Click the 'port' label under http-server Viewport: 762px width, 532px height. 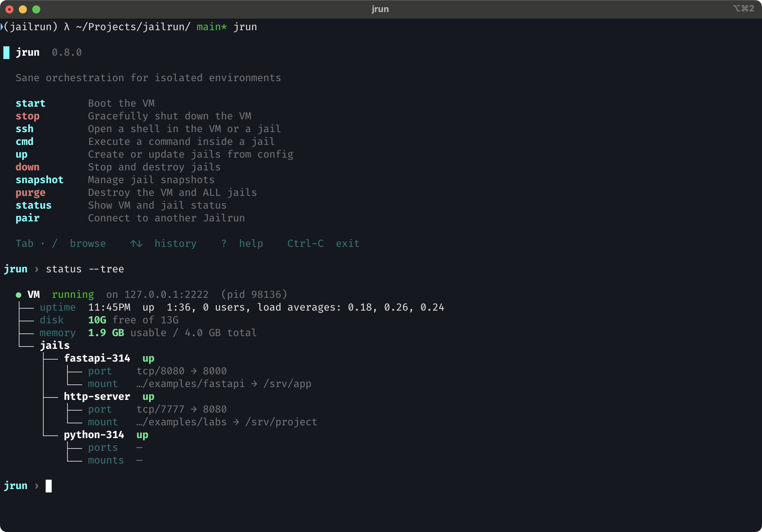point(100,410)
